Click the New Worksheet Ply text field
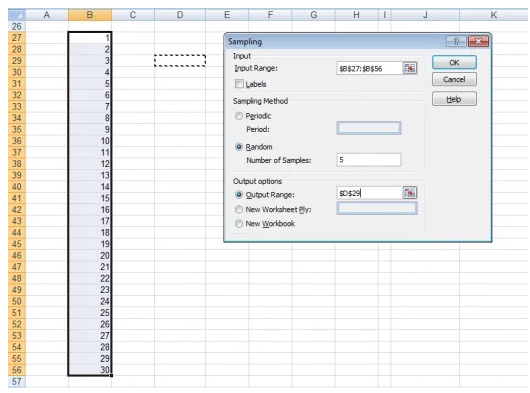This screenshot has width=530, height=393. pos(377,208)
